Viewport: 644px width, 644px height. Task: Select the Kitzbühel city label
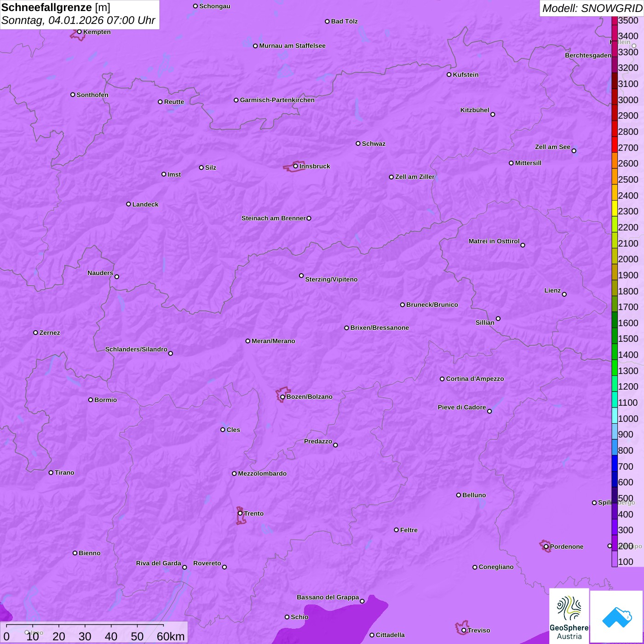[475, 110]
